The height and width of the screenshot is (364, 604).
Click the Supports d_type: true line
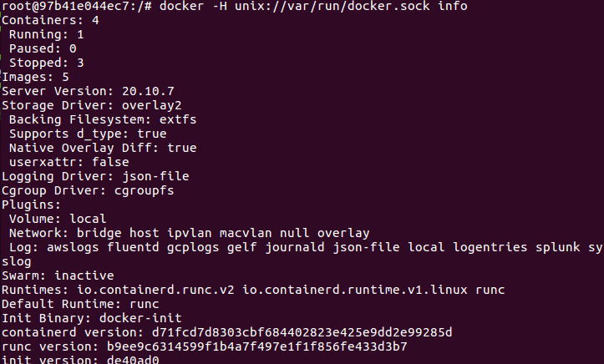(x=88, y=134)
